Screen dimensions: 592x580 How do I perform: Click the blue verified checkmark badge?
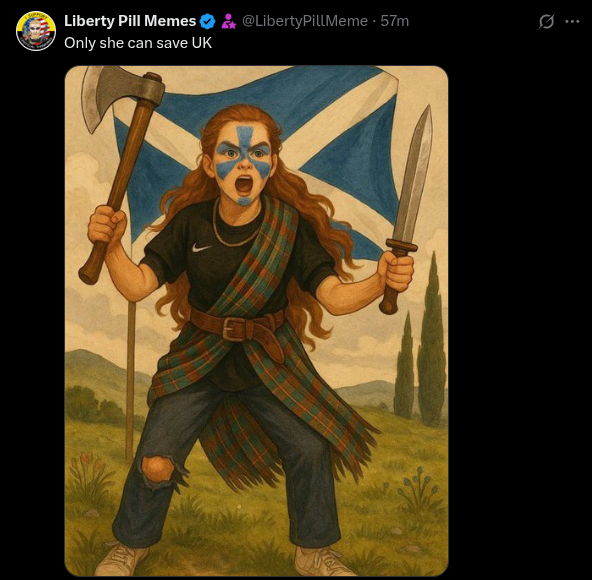(207, 21)
